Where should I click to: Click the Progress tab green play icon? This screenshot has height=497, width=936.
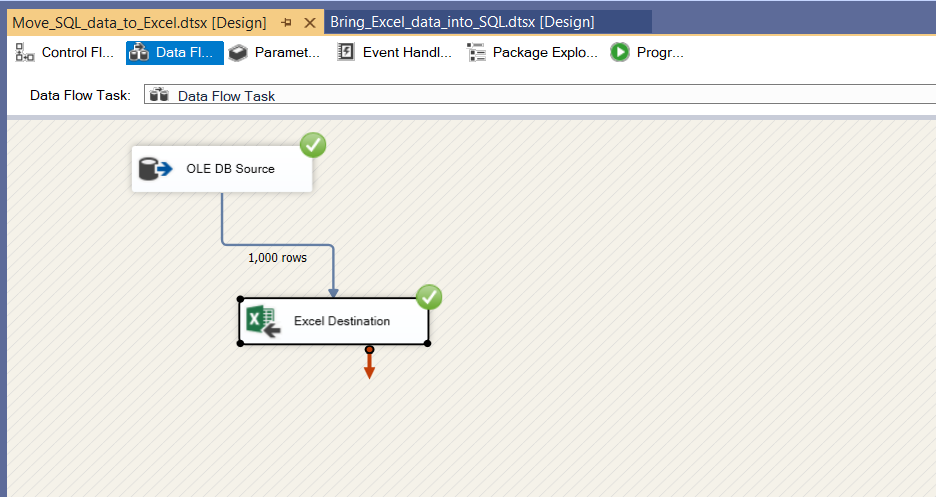click(621, 52)
